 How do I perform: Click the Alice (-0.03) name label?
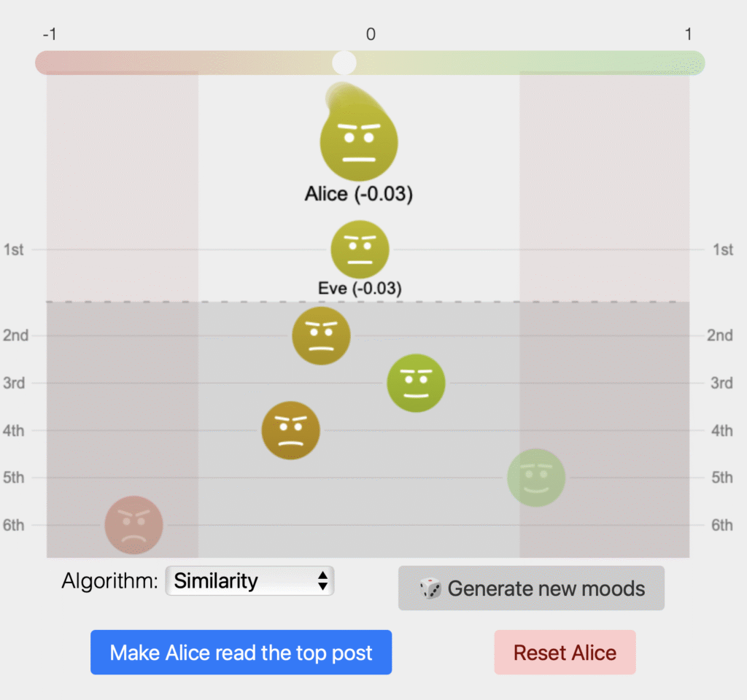coord(359,195)
